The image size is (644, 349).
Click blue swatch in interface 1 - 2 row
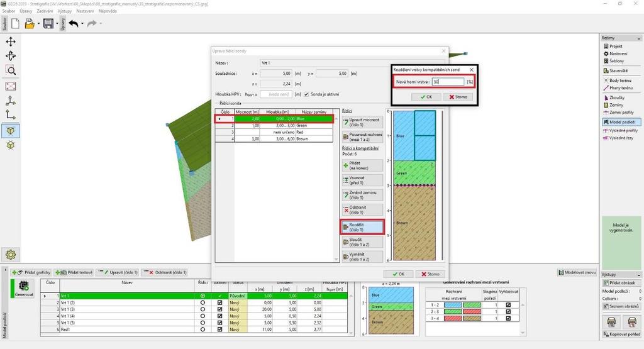click(453, 305)
